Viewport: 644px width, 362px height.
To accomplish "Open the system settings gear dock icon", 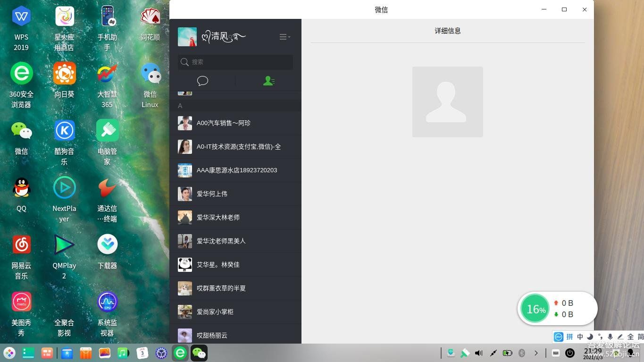I will coord(161,353).
